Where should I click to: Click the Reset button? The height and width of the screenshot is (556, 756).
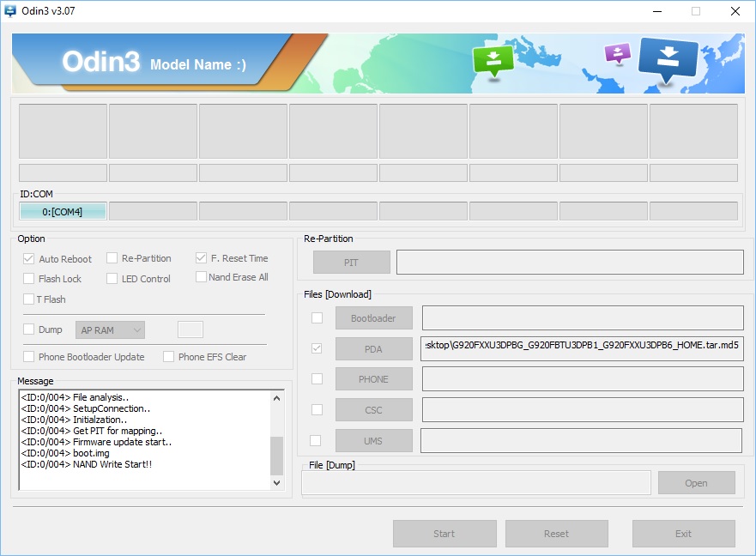point(556,534)
